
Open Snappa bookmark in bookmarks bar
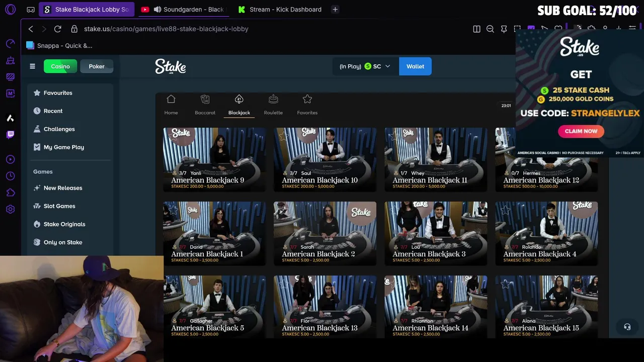[59, 46]
